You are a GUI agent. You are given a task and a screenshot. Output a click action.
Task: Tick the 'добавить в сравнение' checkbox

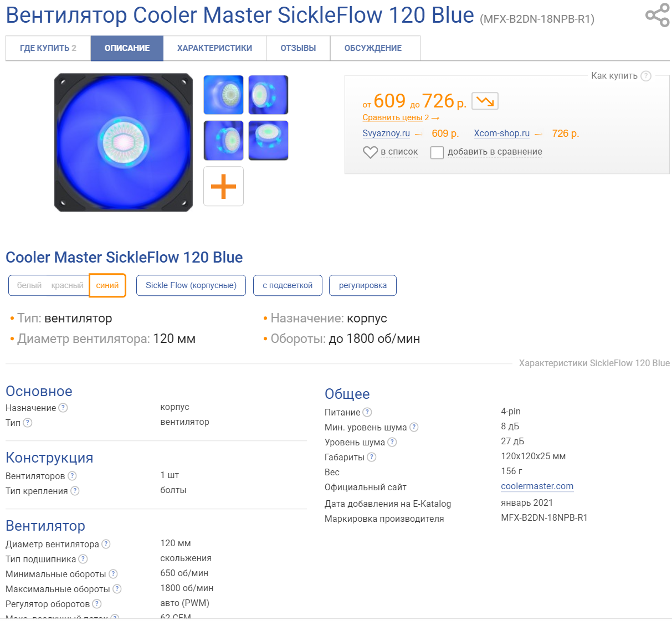pyautogui.click(x=437, y=152)
